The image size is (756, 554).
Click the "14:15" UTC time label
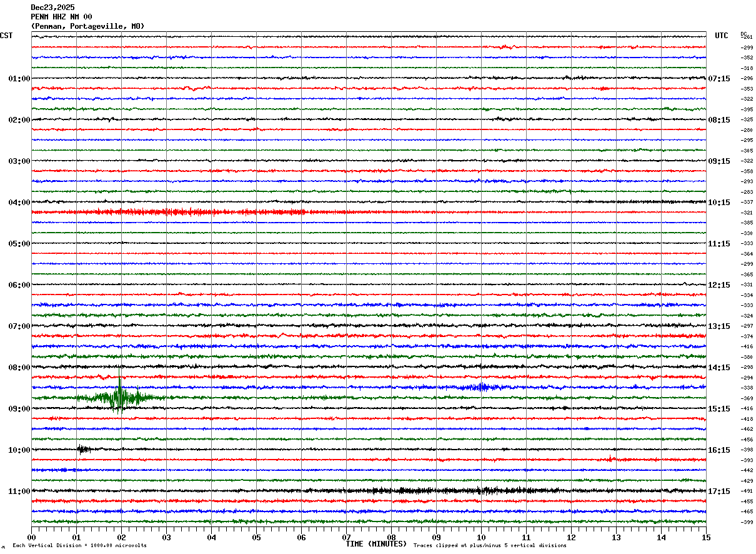click(719, 368)
